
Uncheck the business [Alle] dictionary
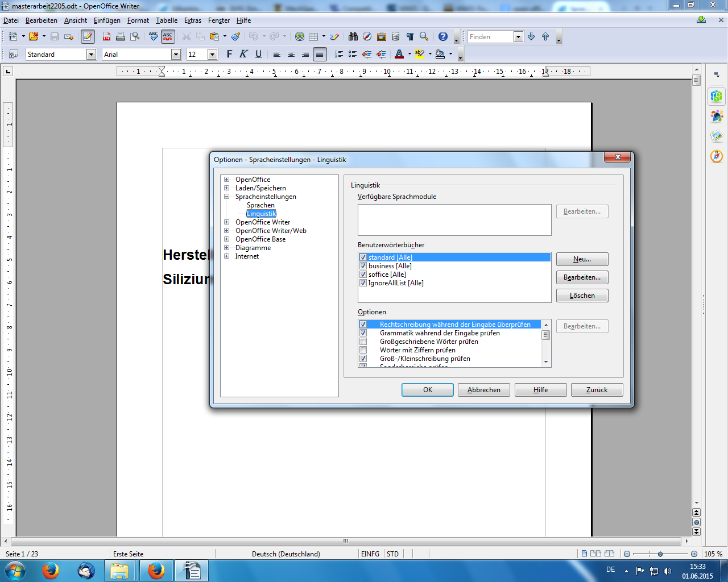click(x=363, y=266)
